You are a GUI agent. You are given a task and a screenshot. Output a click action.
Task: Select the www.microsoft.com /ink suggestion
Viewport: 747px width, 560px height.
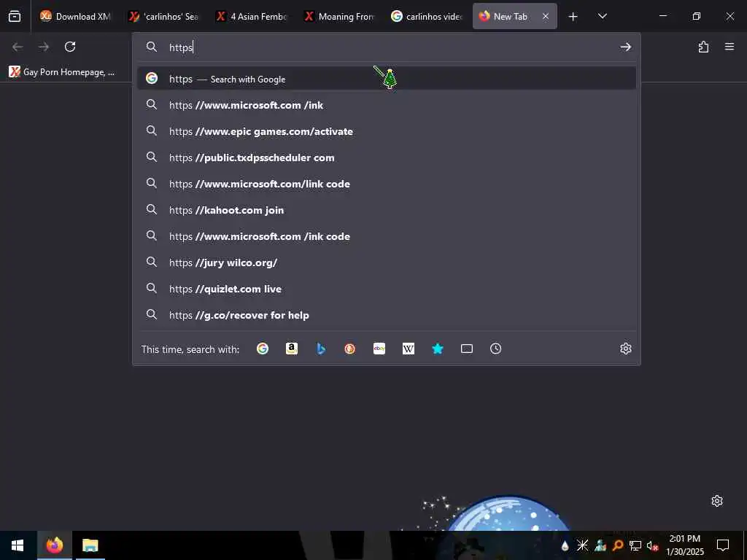tap(387, 105)
